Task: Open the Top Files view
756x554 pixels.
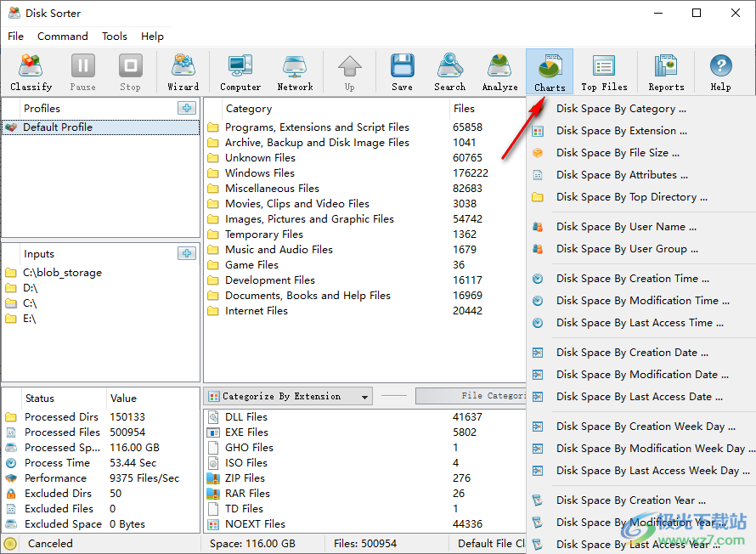Action: point(604,71)
